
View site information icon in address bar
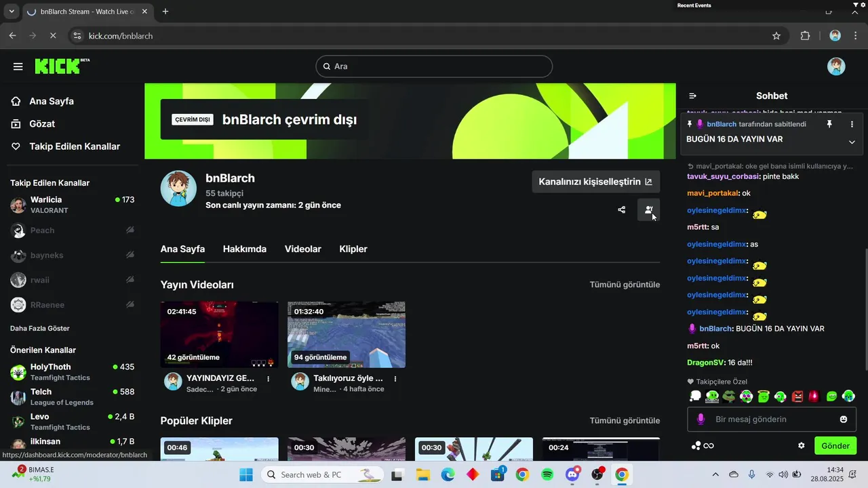(76, 36)
